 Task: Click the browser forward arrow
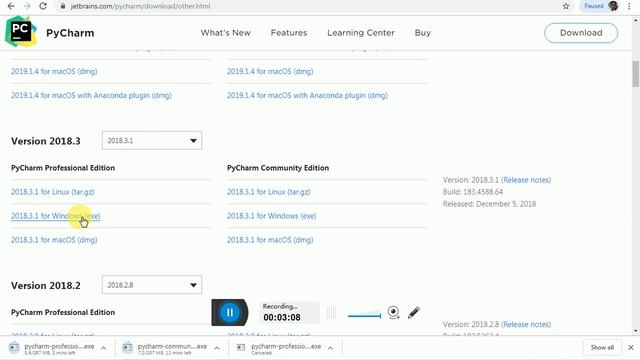coord(27,6)
